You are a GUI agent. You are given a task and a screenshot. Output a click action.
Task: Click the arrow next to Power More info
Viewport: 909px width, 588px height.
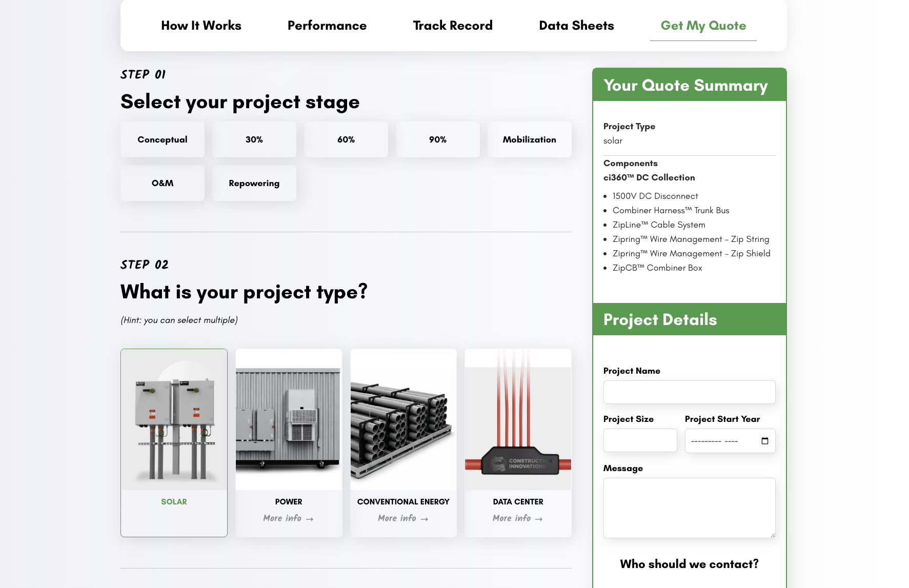310,519
